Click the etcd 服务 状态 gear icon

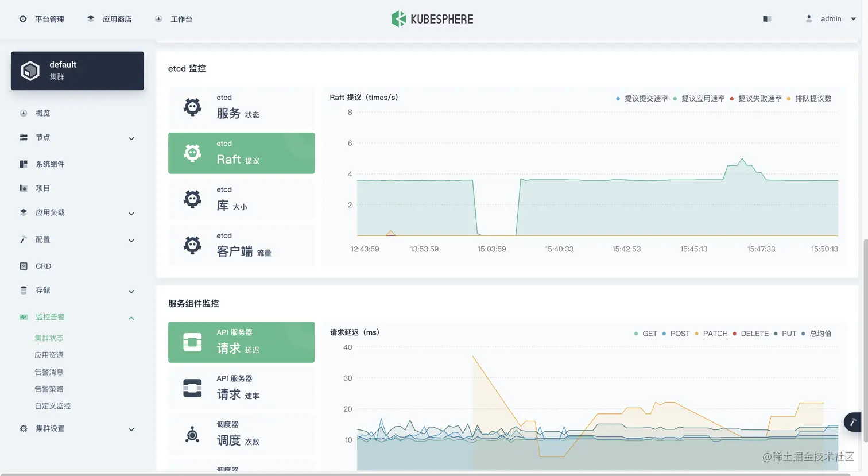pyautogui.click(x=192, y=107)
